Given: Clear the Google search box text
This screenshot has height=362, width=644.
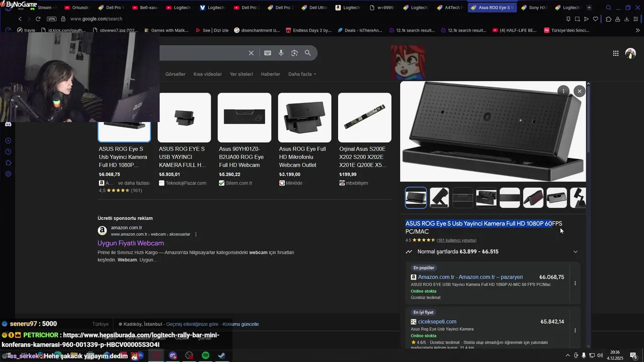Looking at the screenshot, I should coord(251,53).
